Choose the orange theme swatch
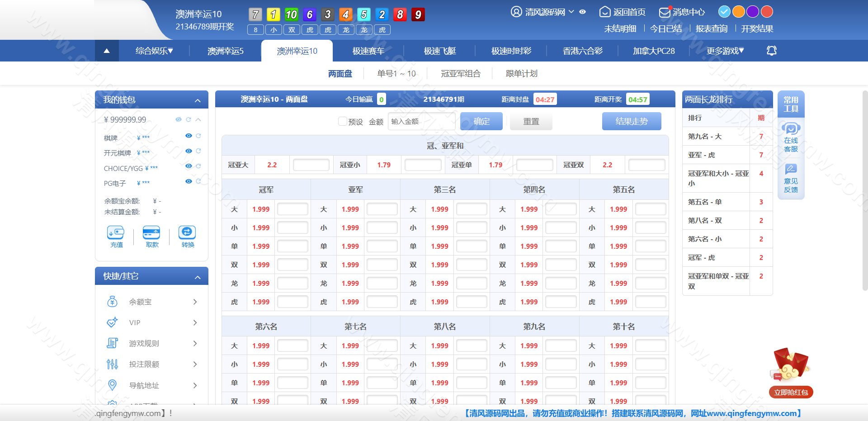868x421 pixels. coord(739,11)
